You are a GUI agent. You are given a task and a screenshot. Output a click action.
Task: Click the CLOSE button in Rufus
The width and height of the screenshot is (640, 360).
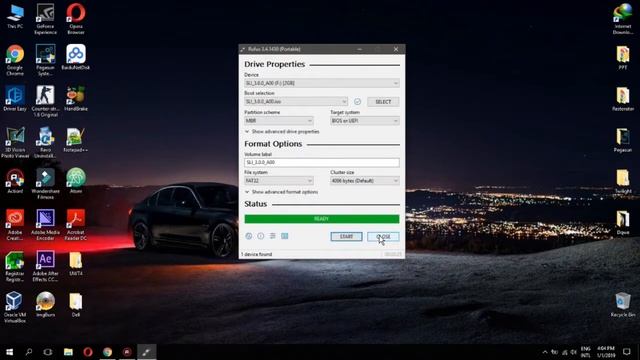[383, 237]
